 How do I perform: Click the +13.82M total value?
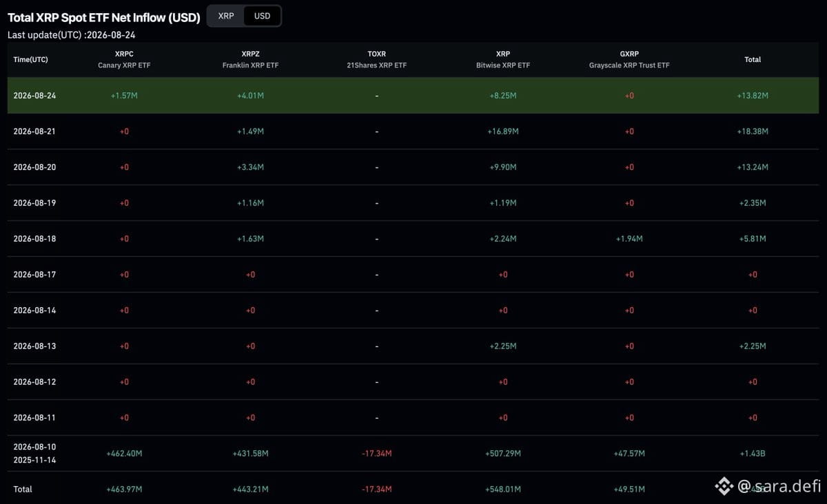coord(753,96)
